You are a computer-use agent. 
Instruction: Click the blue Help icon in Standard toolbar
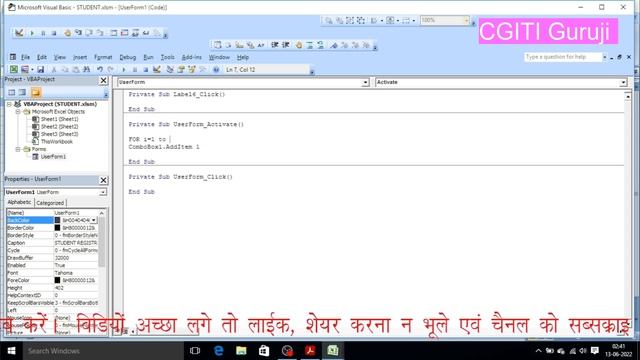tap(216, 69)
